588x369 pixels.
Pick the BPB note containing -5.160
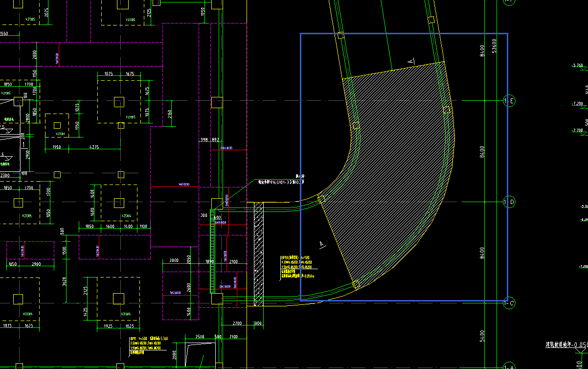point(149,346)
